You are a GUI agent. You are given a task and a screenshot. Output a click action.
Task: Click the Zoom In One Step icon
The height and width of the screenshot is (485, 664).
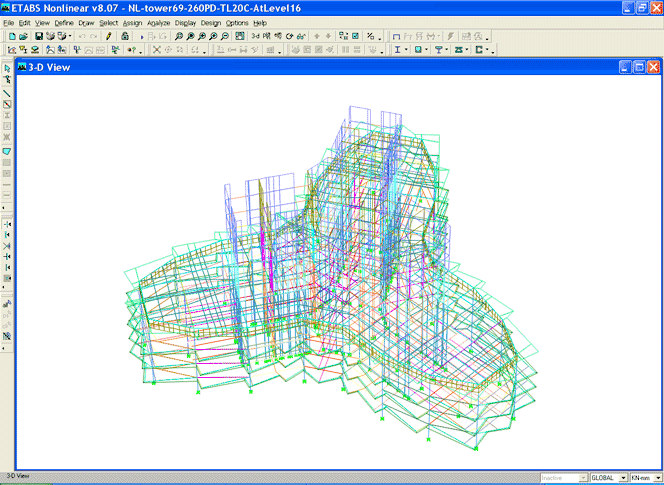pyautogui.click(x=202, y=36)
